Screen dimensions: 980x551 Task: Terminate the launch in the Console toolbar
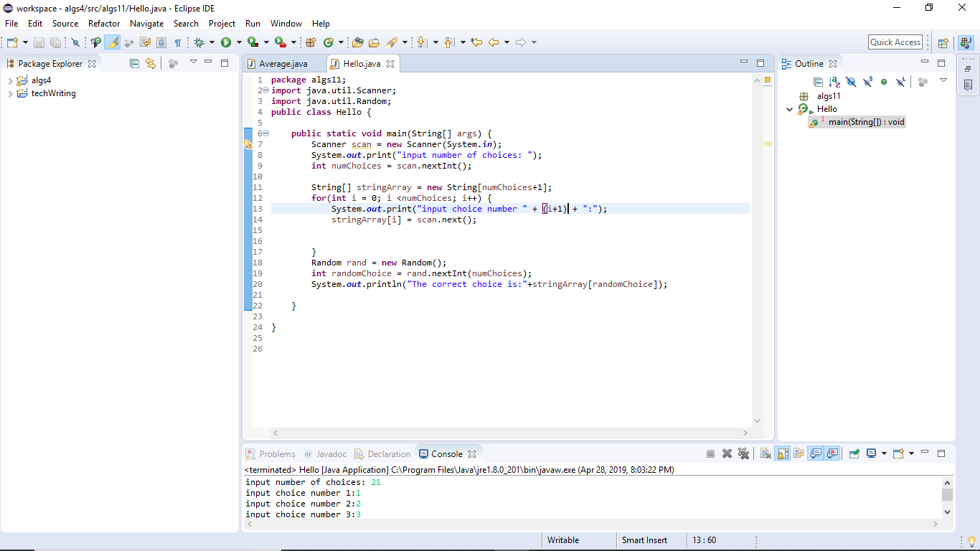pyautogui.click(x=710, y=453)
